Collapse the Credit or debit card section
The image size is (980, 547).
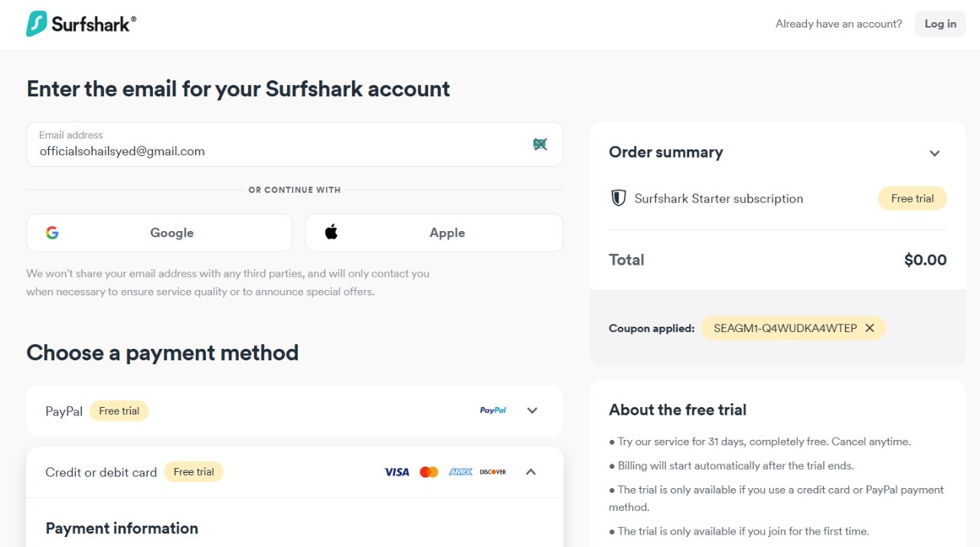click(531, 471)
